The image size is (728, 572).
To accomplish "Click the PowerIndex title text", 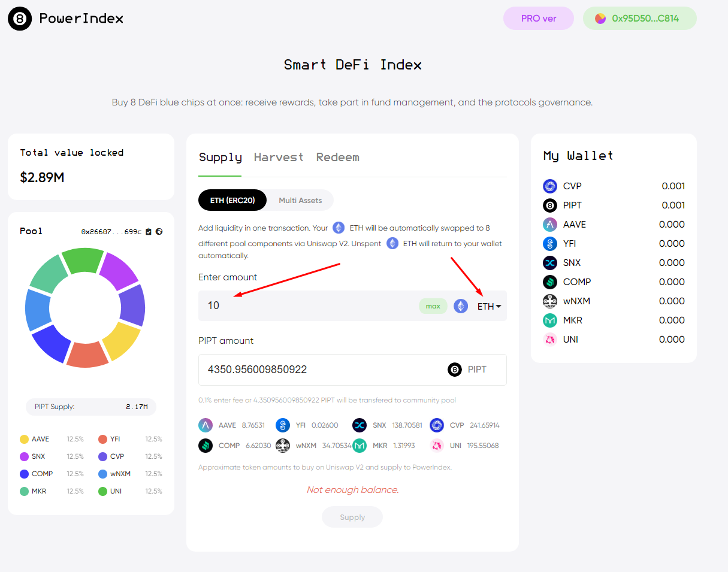I will point(81,19).
